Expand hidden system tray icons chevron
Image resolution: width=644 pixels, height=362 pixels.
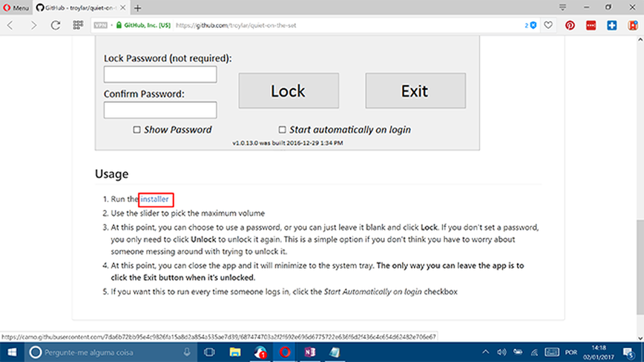(x=485, y=352)
